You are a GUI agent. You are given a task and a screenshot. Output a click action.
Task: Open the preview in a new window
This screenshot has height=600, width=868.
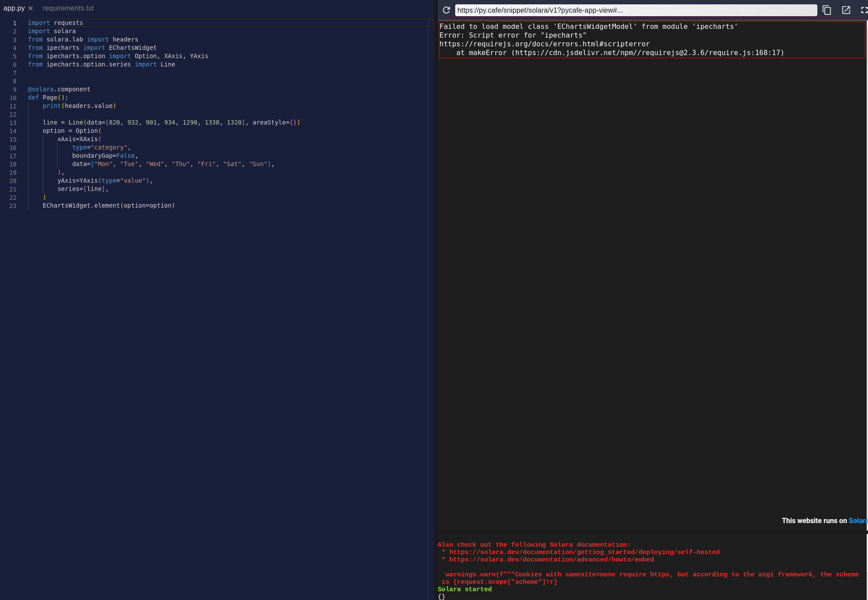click(846, 10)
